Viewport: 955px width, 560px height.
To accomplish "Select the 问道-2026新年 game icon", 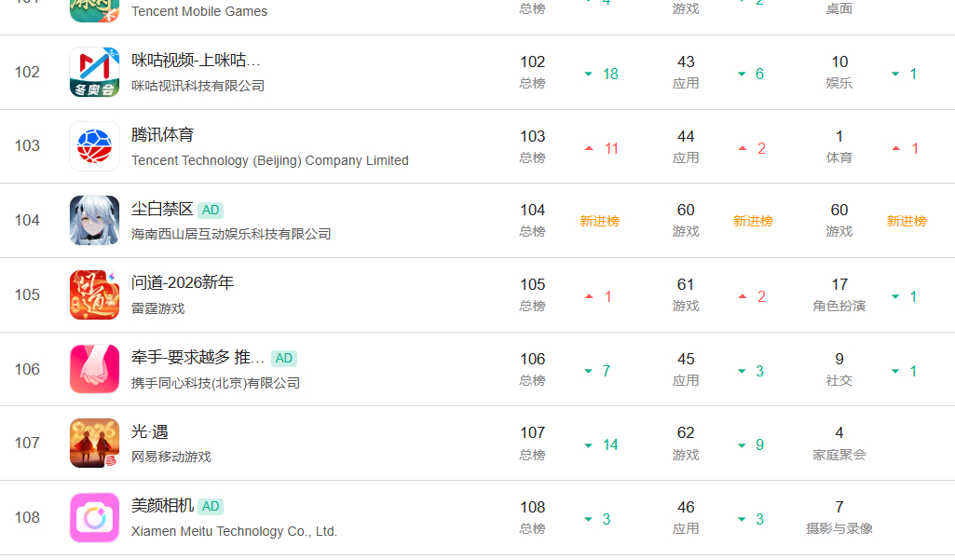I will (94, 294).
